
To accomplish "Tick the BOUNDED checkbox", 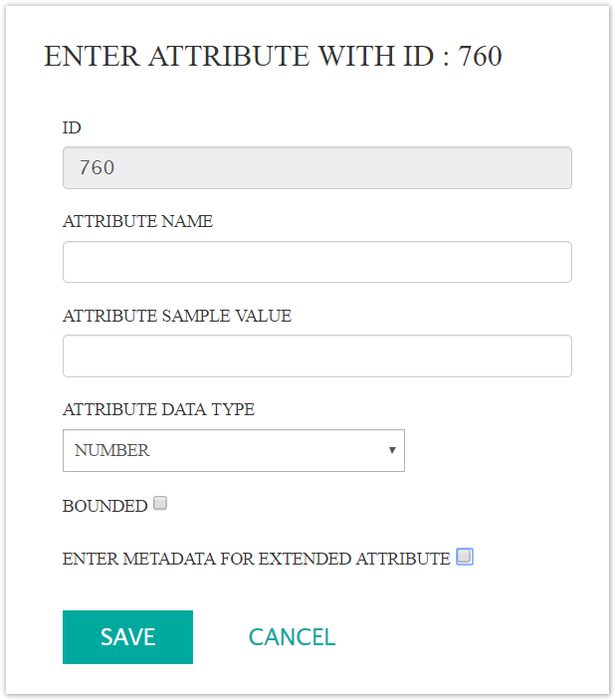I will pos(160,504).
